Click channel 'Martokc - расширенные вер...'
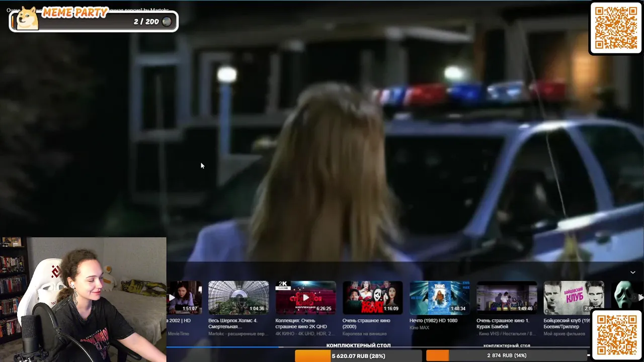This screenshot has height=362, width=644. (238, 334)
